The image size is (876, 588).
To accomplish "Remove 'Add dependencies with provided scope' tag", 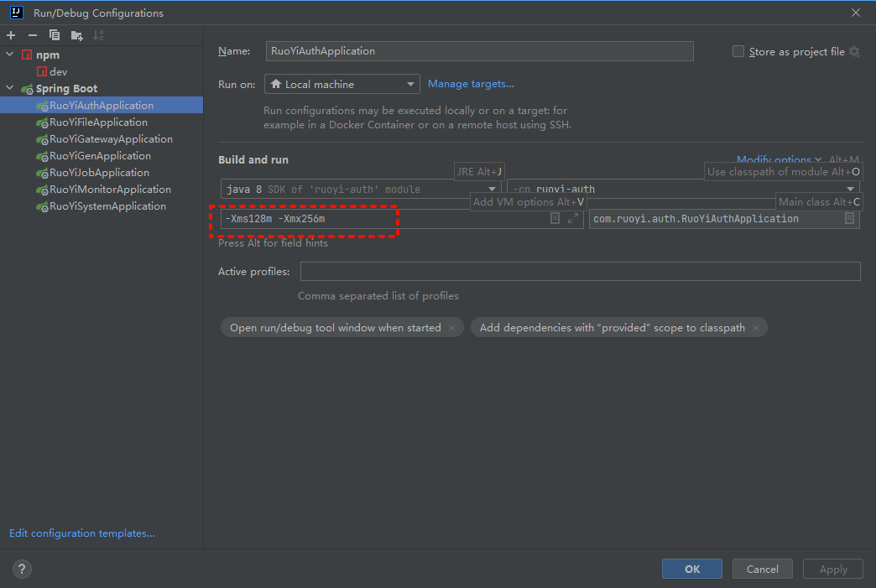I will [x=756, y=328].
